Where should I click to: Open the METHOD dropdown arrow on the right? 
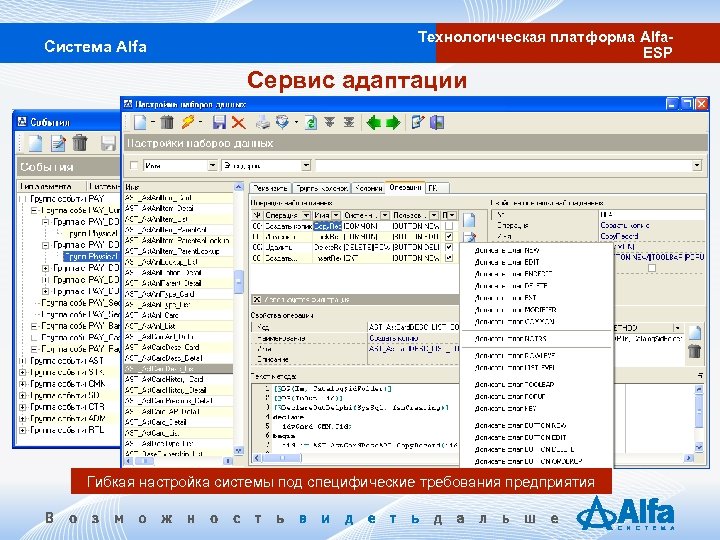click(x=677, y=328)
